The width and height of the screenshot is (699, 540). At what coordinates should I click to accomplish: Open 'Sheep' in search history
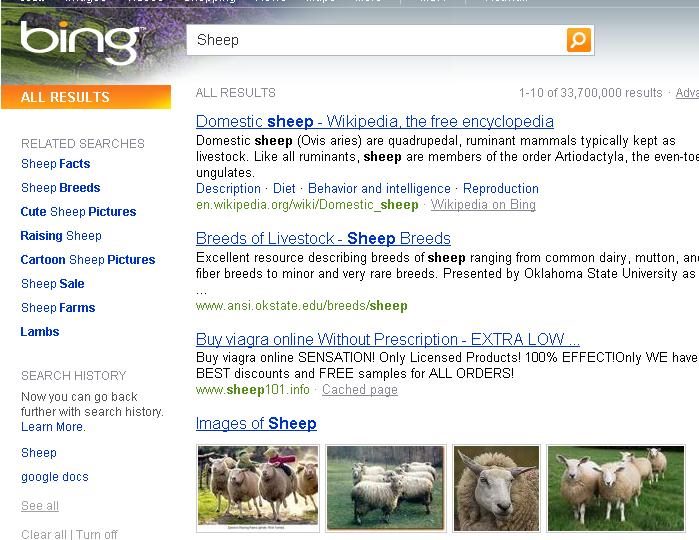pos(39,453)
